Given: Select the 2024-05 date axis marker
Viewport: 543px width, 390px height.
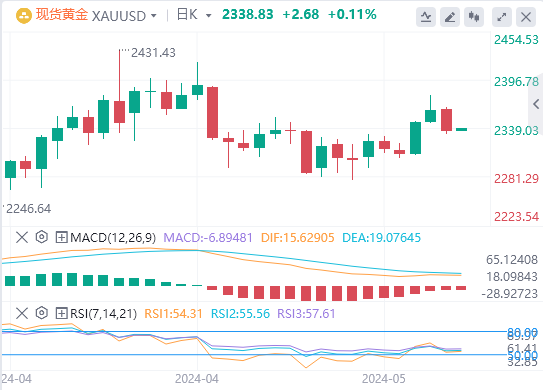Looking at the screenshot, I should pyautogui.click(x=383, y=379).
